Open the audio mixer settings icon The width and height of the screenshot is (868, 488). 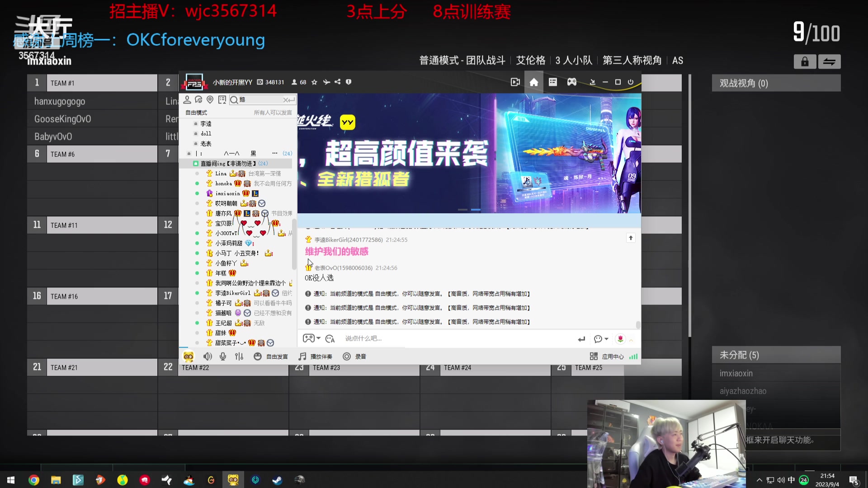(x=239, y=357)
